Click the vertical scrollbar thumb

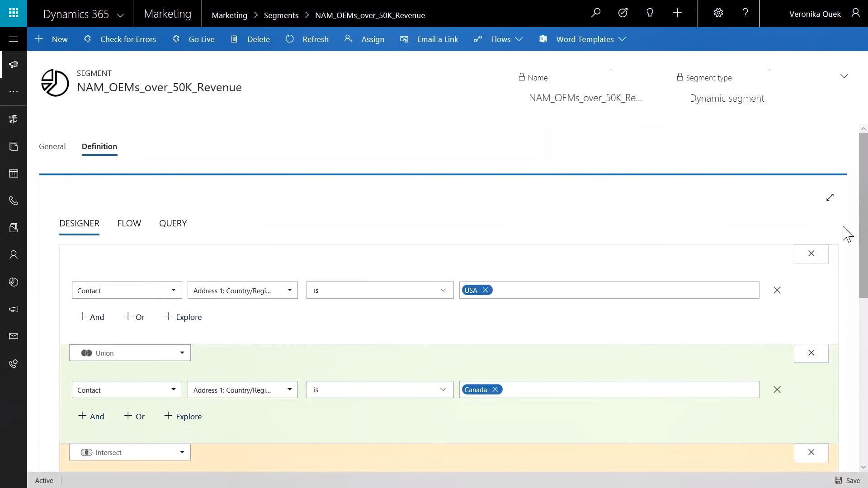[x=863, y=215]
